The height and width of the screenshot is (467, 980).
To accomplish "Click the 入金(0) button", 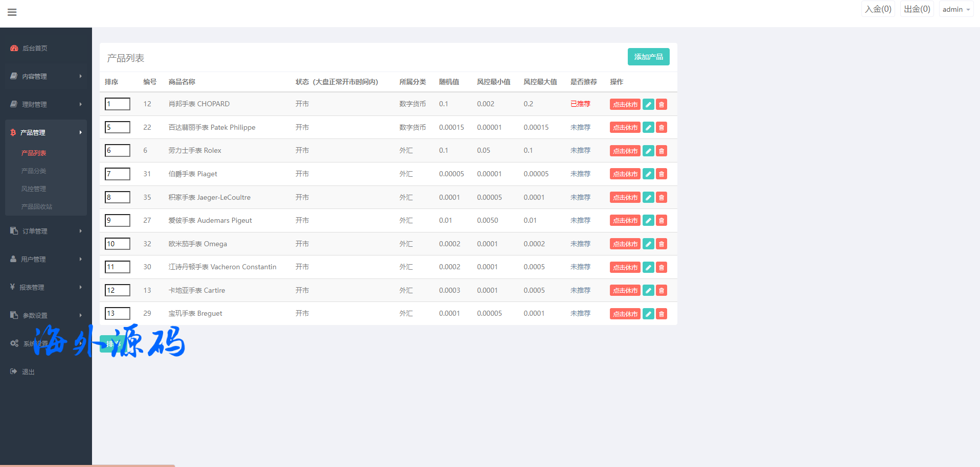I will click(x=878, y=9).
